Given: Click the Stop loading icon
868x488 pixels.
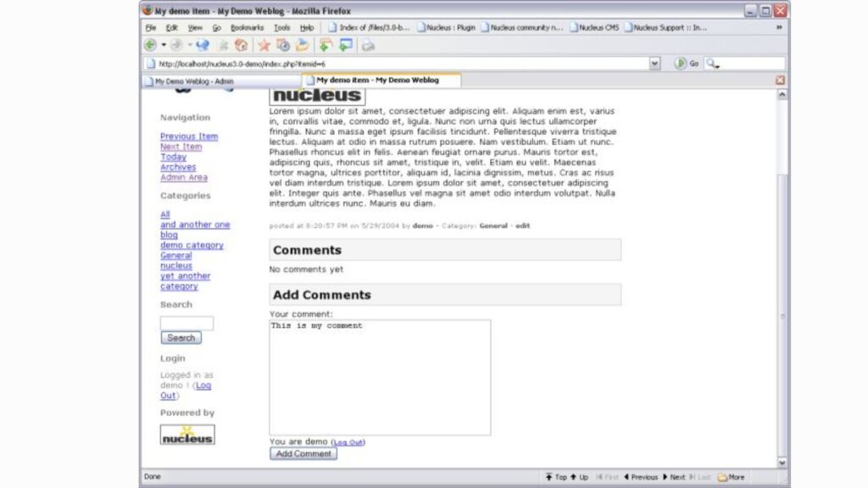Looking at the screenshot, I should 223,46.
